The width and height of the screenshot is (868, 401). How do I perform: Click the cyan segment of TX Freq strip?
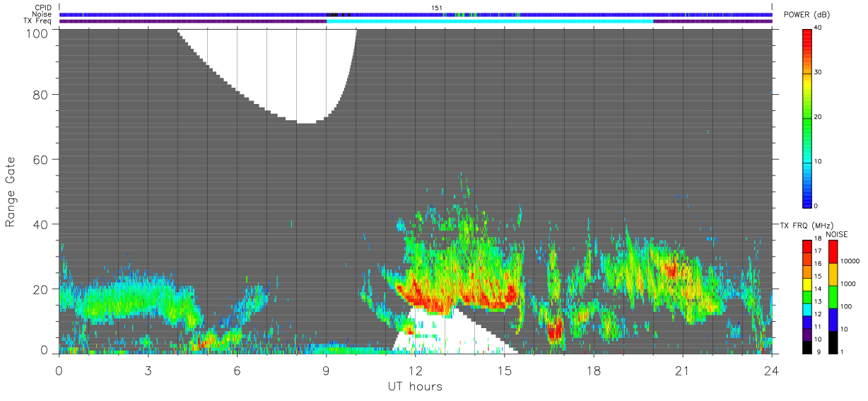(490, 21)
